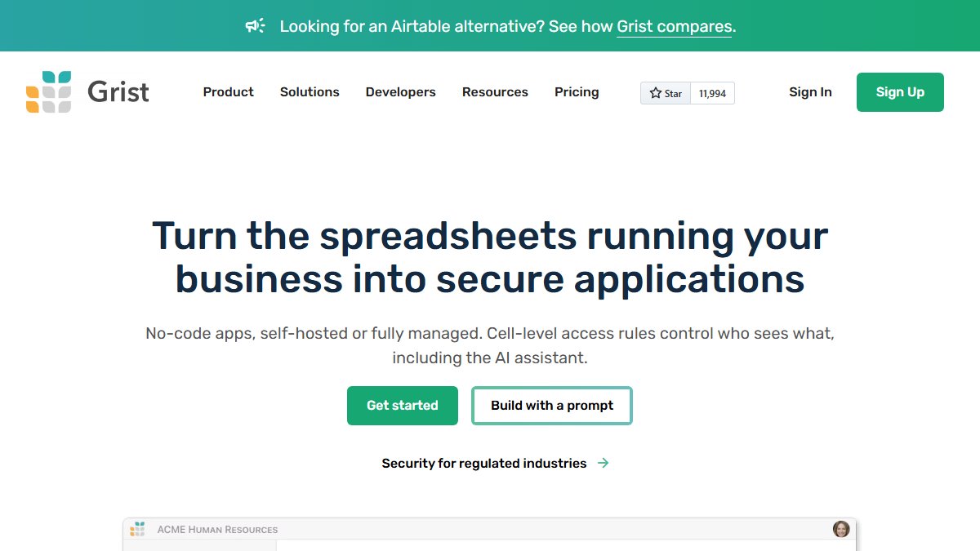Click the small Grist icon in ACME preview
Screen dimensions: 980x551
[x=137, y=529]
